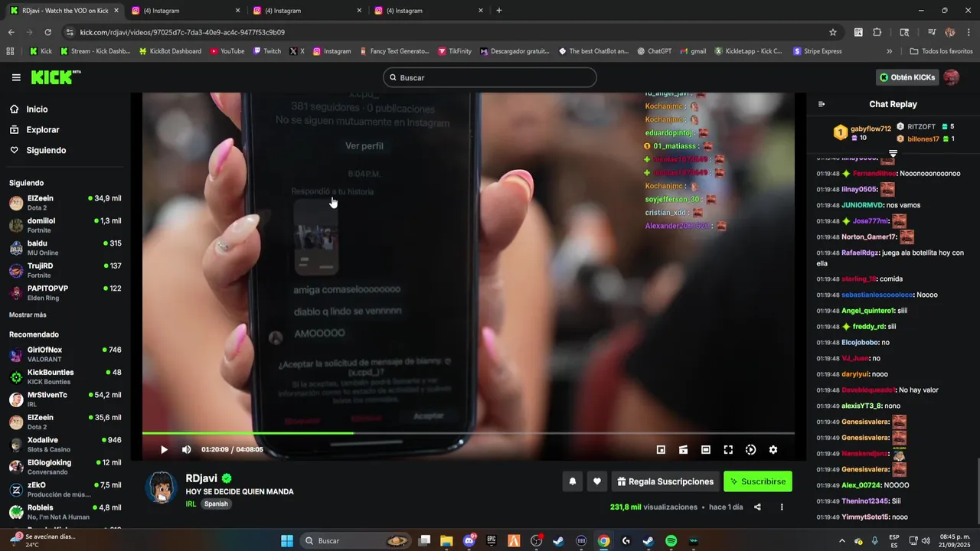The height and width of the screenshot is (551, 980).
Task: Play the paused VOD video
Action: click(x=164, y=450)
